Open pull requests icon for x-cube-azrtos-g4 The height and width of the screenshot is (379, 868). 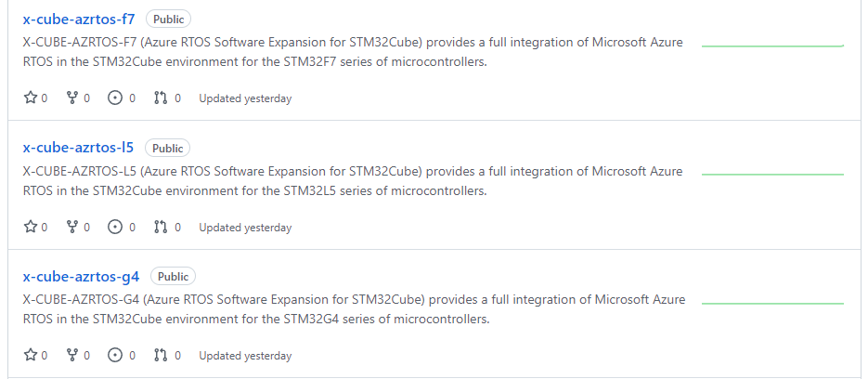tap(160, 356)
